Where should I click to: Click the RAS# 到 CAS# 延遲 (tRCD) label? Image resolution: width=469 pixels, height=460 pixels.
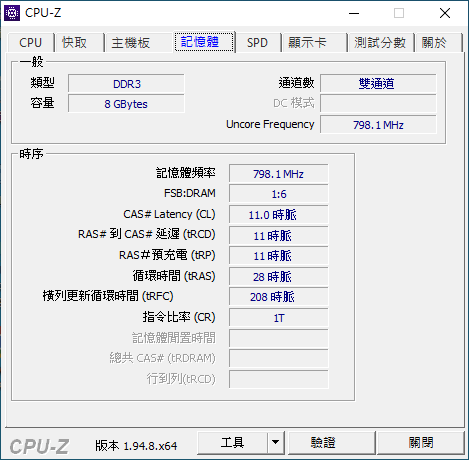tap(147, 234)
